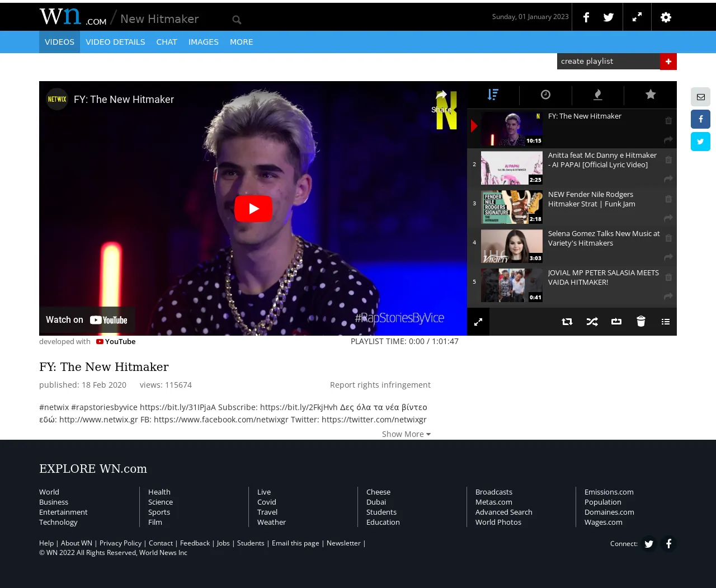Open the WN.com logo link
This screenshot has width=716, height=588.
click(73, 17)
